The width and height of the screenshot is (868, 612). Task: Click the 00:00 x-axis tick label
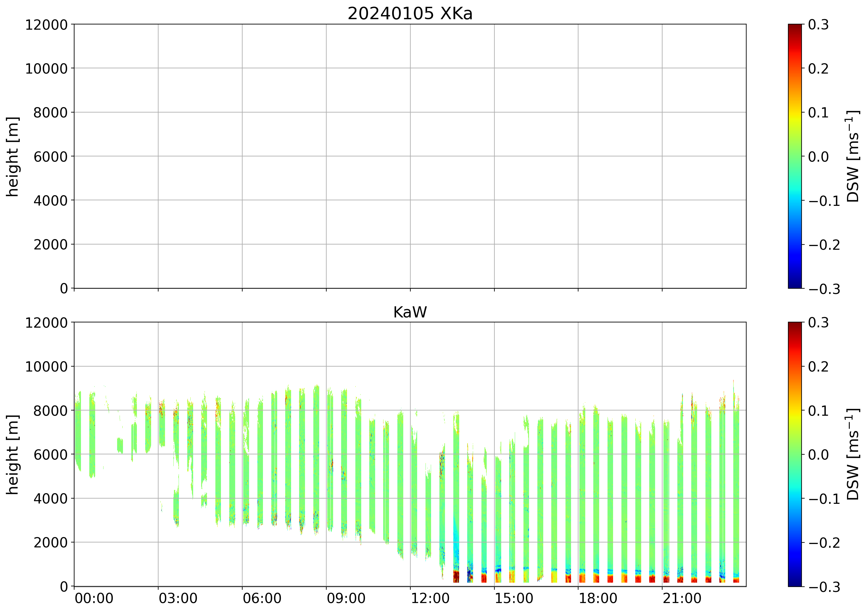pyautogui.click(x=94, y=599)
